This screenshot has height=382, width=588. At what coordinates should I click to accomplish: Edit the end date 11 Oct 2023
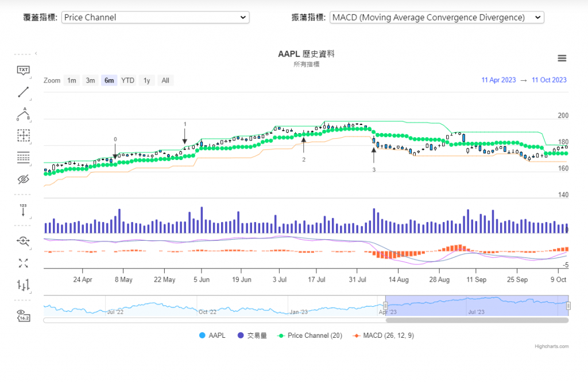[549, 80]
